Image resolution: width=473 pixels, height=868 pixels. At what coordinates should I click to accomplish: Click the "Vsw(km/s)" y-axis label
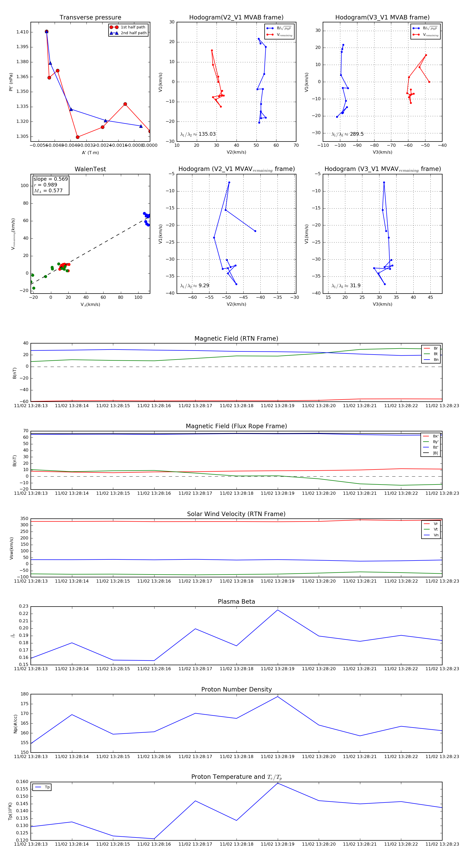tap(12, 548)
